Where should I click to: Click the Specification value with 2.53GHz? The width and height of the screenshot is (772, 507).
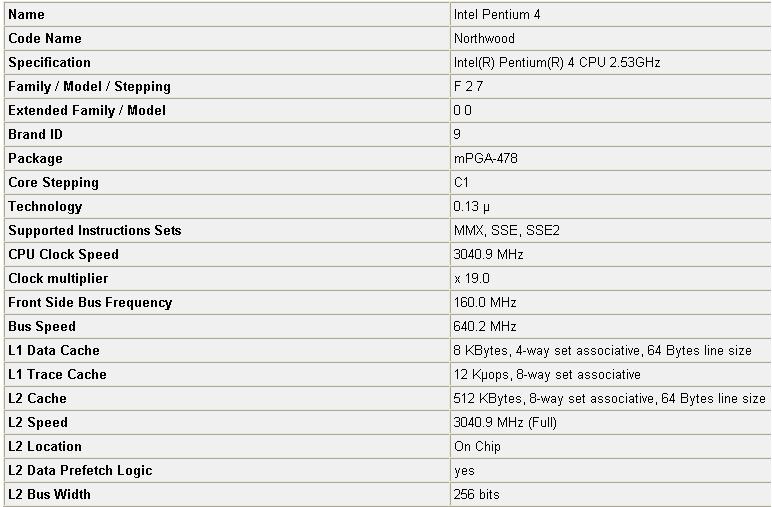click(556, 63)
